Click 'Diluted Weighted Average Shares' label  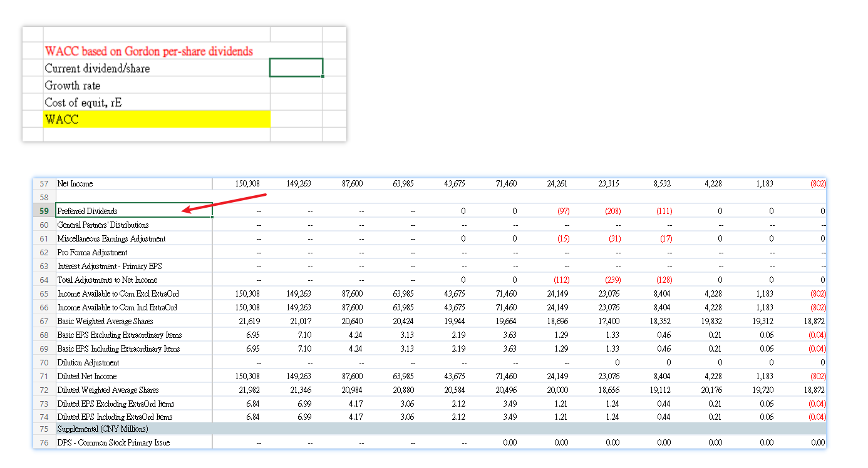108,390
